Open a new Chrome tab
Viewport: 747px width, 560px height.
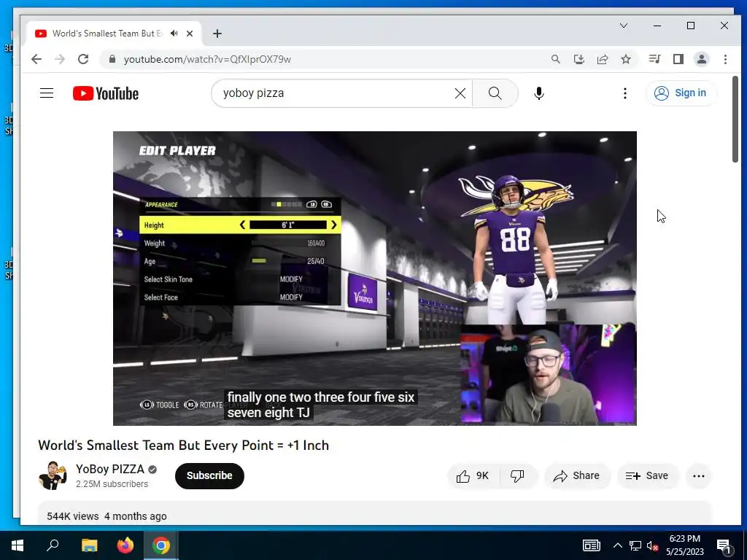(217, 34)
